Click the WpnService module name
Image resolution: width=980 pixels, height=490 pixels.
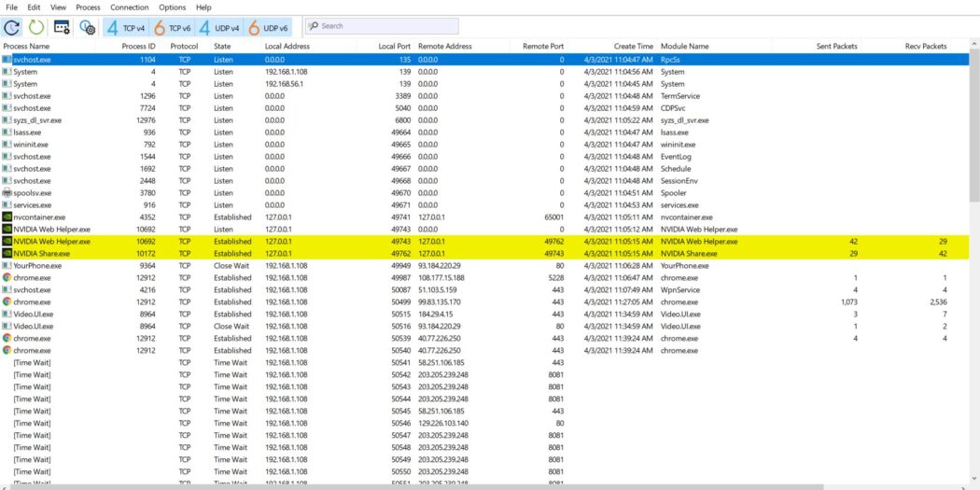click(x=680, y=290)
